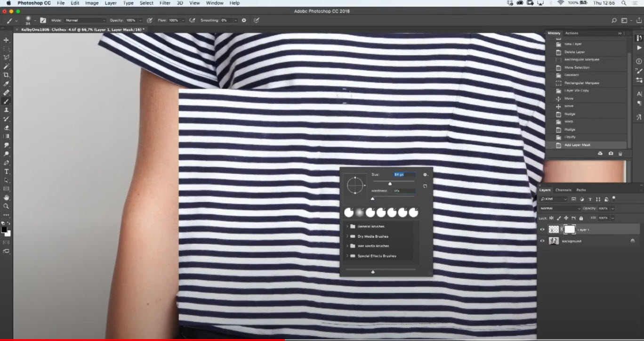Toggle type layer filter in Layers panel

[x=590, y=199]
